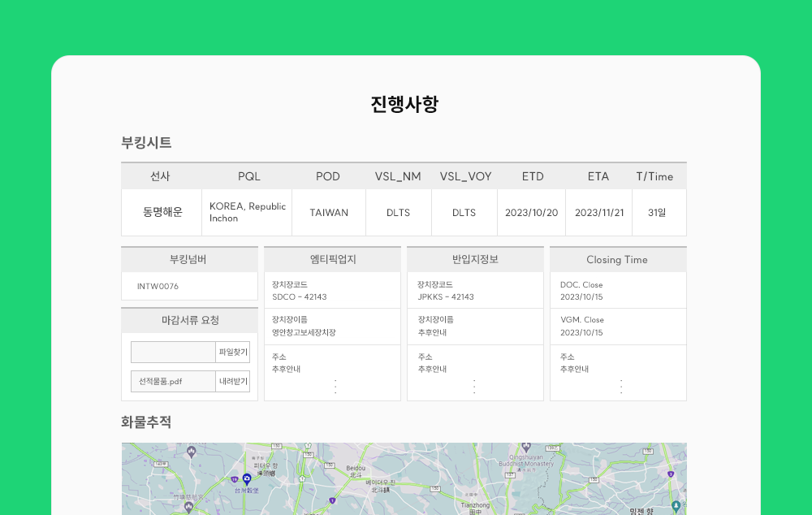
Task: Click the blue pin marker on the map
Action: (247, 478)
